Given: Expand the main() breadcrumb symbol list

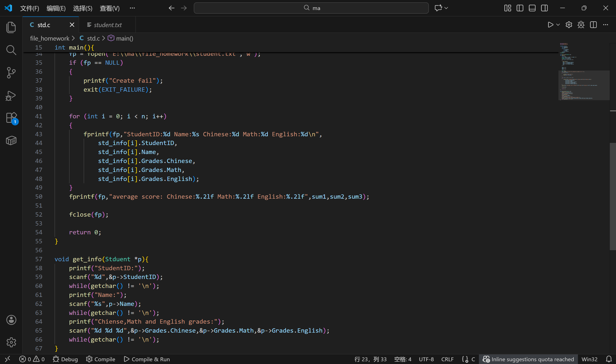Looking at the screenshot, I should [124, 38].
